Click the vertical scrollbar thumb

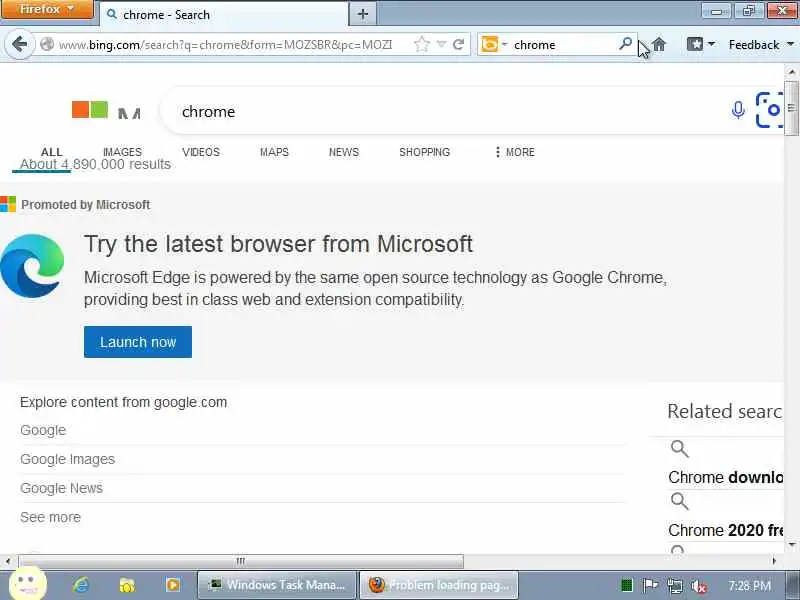(791, 108)
